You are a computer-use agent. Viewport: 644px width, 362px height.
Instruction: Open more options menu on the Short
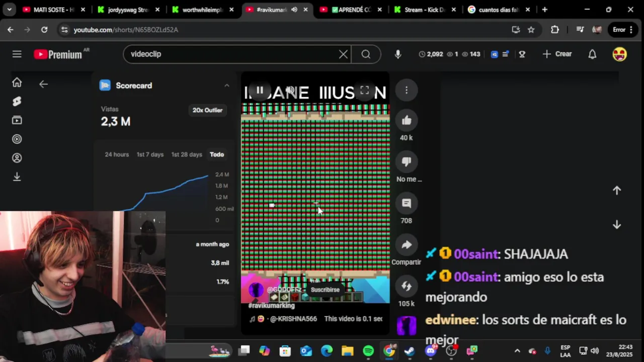point(407,90)
